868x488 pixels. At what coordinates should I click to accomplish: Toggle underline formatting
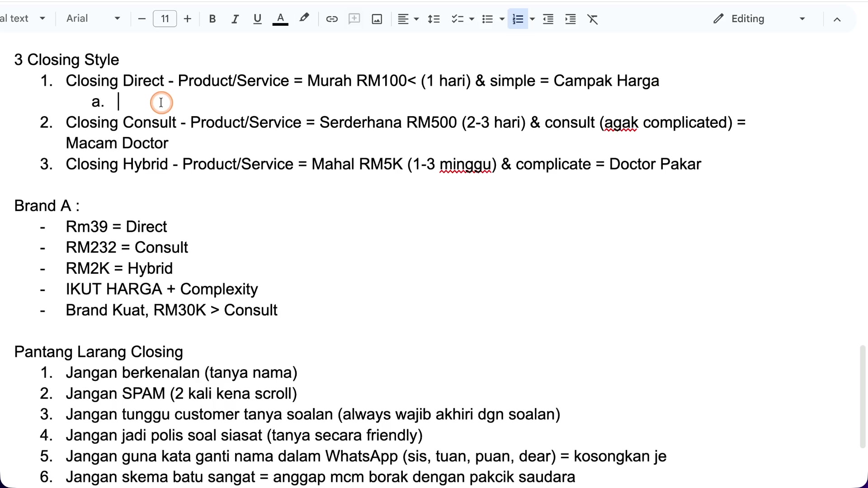click(x=258, y=19)
